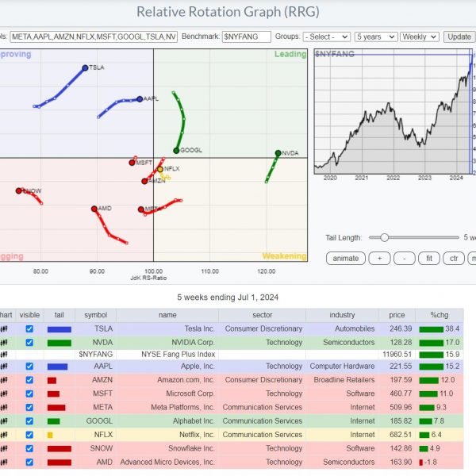Click the symbols input field

(94, 36)
